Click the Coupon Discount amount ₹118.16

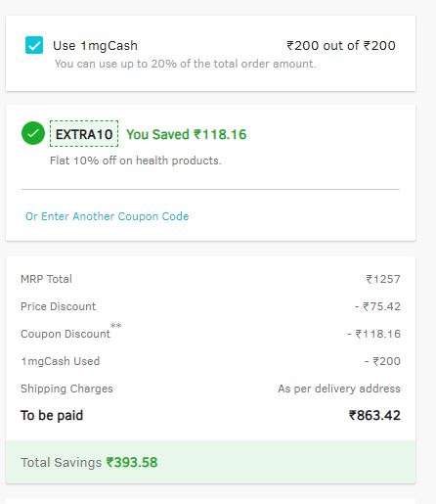pyautogui.click(x=374, y=334)
